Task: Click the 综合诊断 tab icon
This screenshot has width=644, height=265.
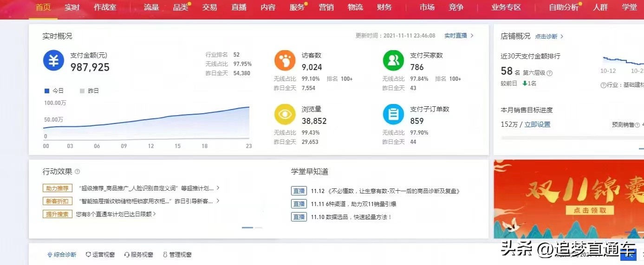Action: click(x=50, y=255)
